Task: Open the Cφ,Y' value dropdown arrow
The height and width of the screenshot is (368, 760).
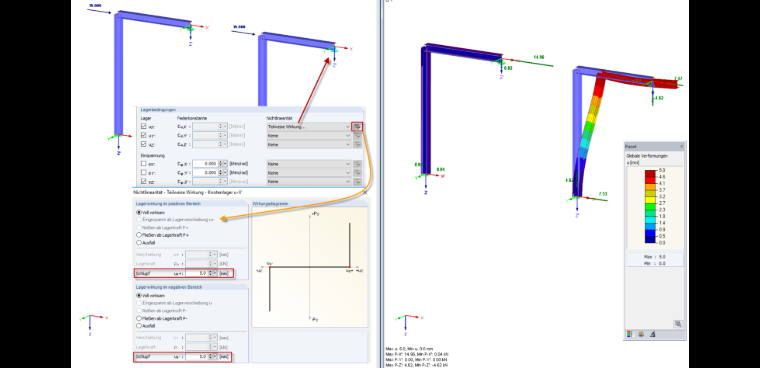Action: [x=225, y=173]
